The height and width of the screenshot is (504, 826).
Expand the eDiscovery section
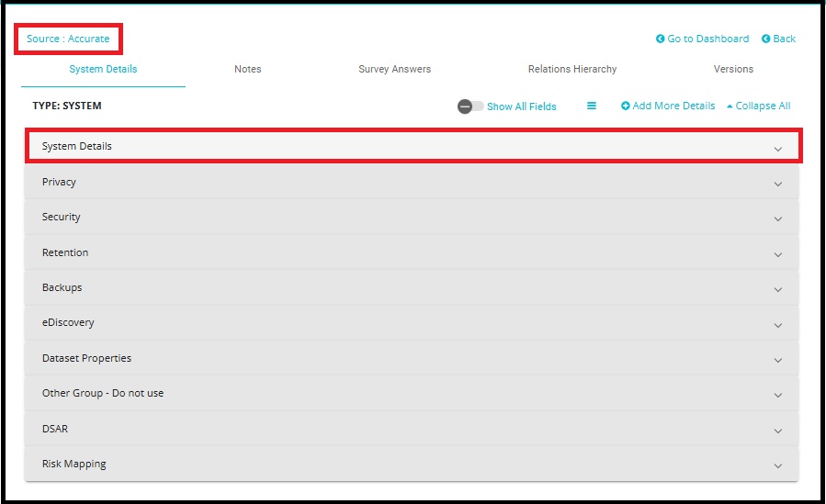(x=411, y=323)
